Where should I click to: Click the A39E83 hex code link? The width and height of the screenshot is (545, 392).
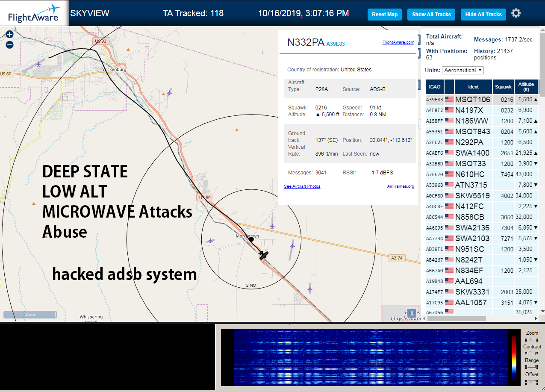point(336,44)
